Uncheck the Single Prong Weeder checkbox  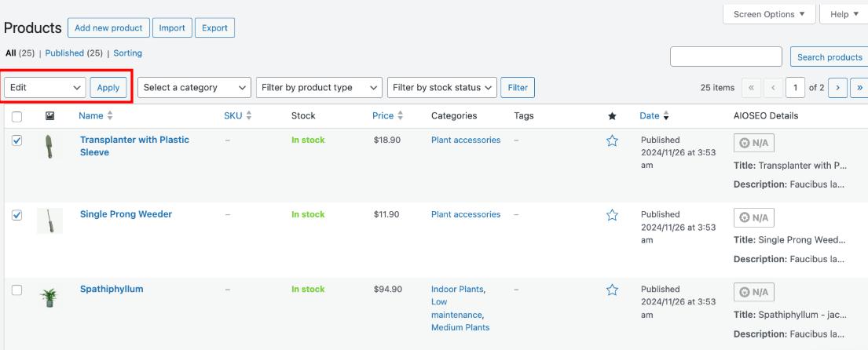(17, 215)
